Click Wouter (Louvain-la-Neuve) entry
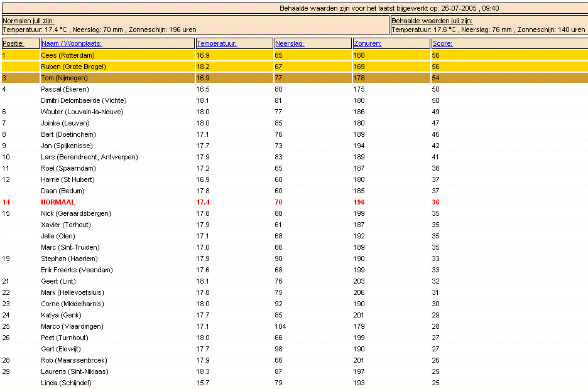The width and height of the screenshot is (588, 389). point(82,112)
